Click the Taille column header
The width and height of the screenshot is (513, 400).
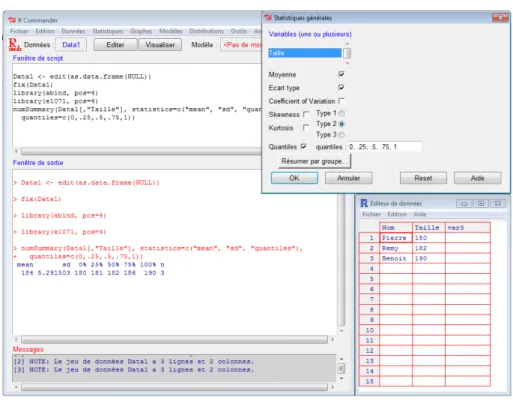429,228
